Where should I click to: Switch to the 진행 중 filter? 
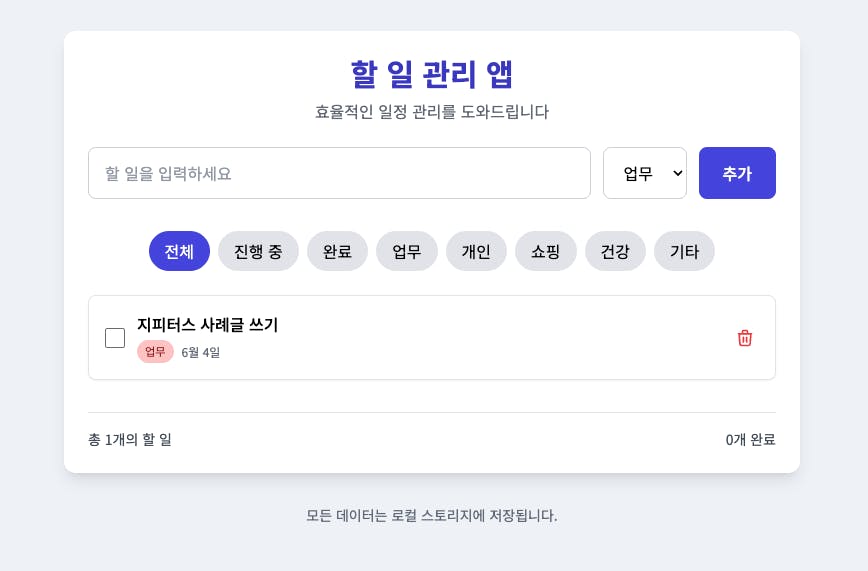click(258, 251)
